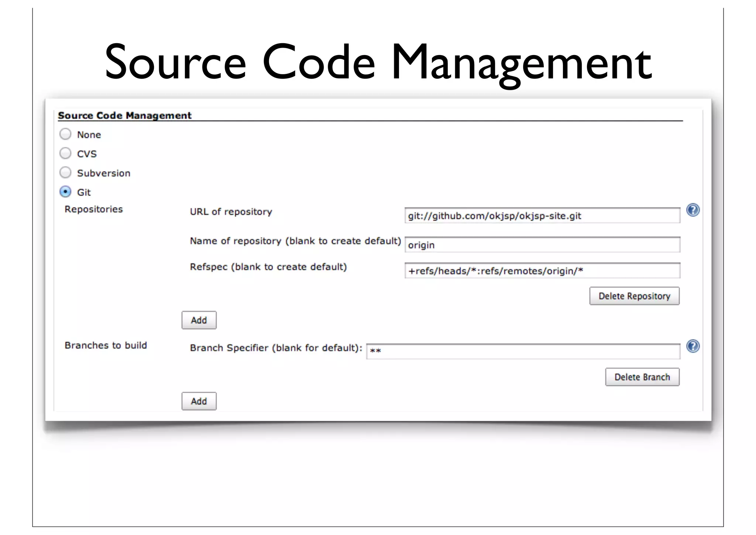Open help for URL of repository

pyautogui.click(x=693, y=210)
